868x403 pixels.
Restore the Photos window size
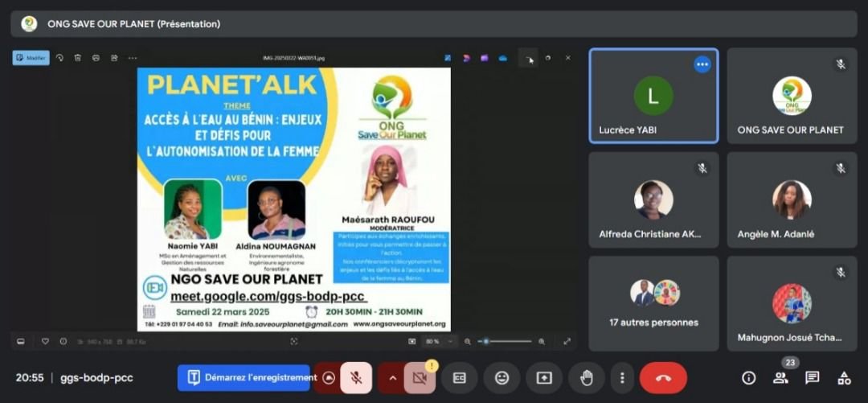548,58
